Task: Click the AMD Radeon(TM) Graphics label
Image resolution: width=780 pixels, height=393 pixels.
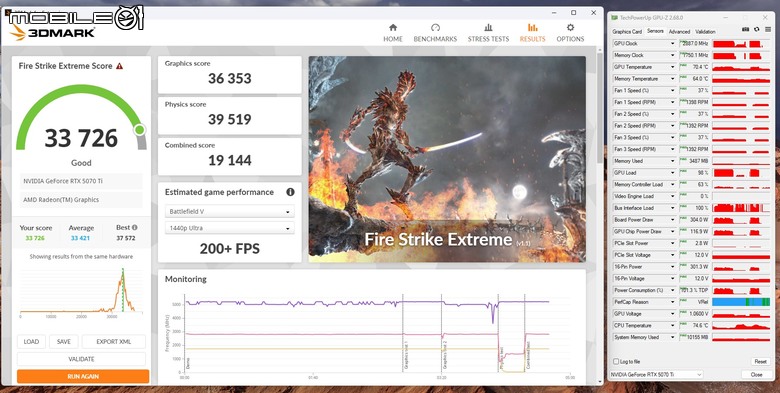Action: 61,199
